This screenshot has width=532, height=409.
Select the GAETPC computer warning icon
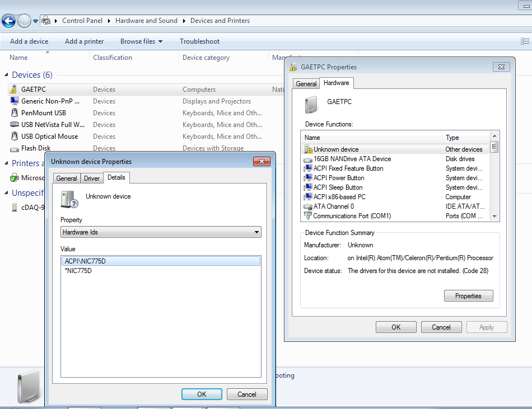point(13,89)
